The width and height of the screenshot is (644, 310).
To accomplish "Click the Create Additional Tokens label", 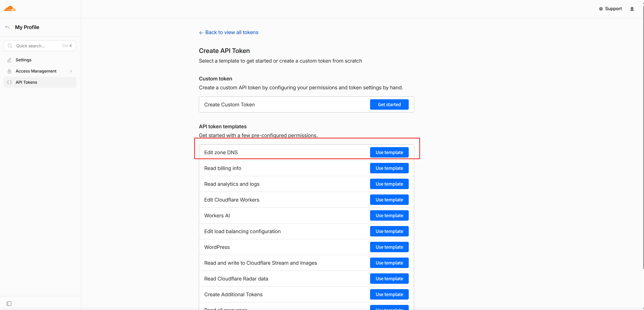I will (233, 294).
